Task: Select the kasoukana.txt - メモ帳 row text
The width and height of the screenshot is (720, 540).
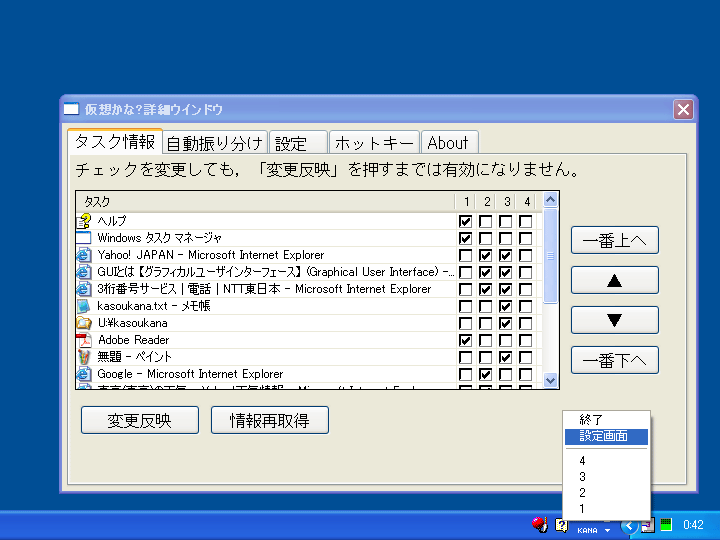Action: [x=154, y=306]
